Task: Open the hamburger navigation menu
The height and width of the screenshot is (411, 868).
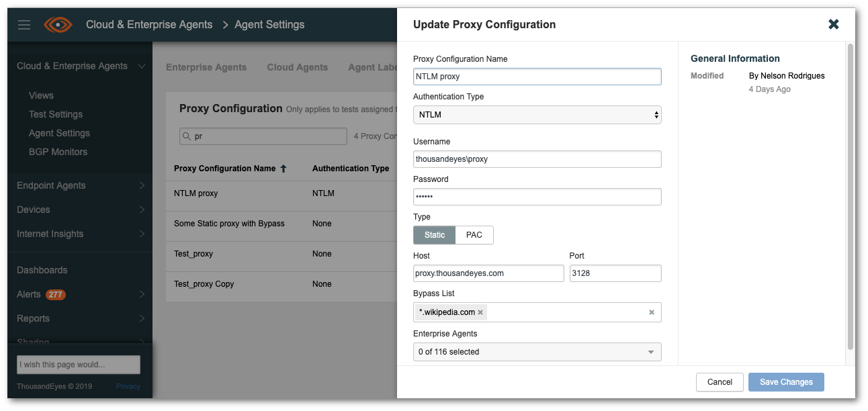Action: click(24, 25)
